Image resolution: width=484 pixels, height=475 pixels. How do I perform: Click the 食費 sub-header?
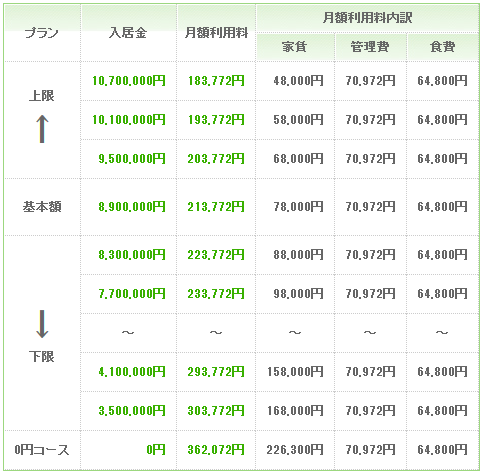(x=442, y=47)
